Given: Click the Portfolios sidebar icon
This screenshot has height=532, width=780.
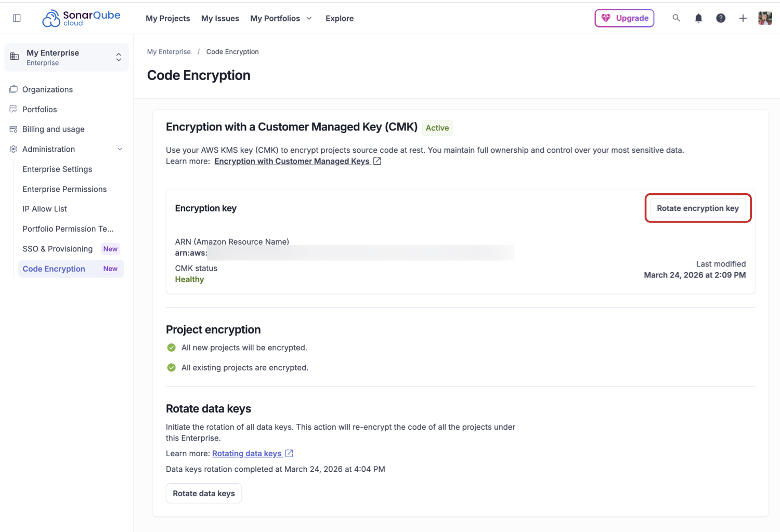Looking at the screenshot, I should coord(14,109).
